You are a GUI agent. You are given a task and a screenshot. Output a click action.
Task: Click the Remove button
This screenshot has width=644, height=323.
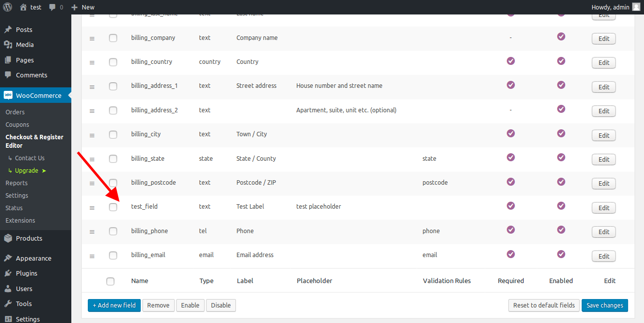click(158, 305)
